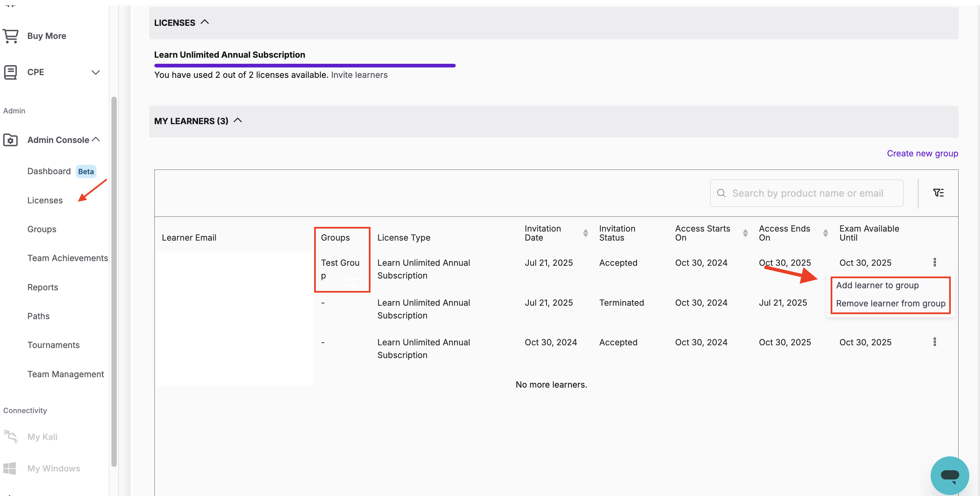Click Create new group link
Screen dimensions: 980x496
point(922,153)
